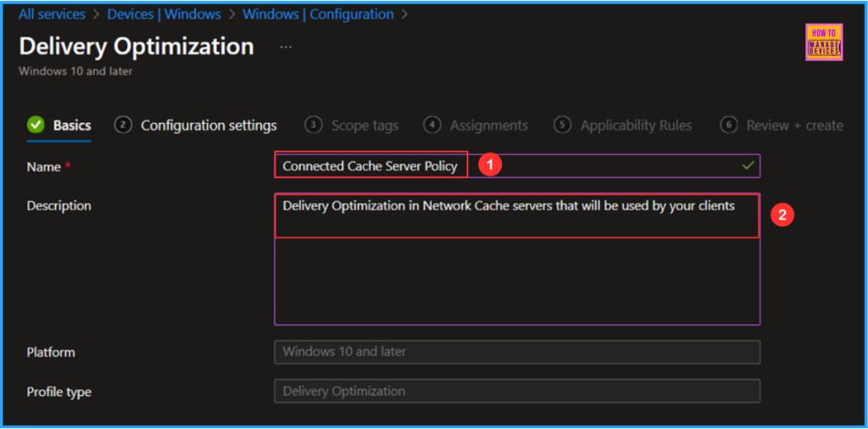868x429 pixels.
Task: Click the Name input field
Action: pyautogui.click(x=517, y=166)
